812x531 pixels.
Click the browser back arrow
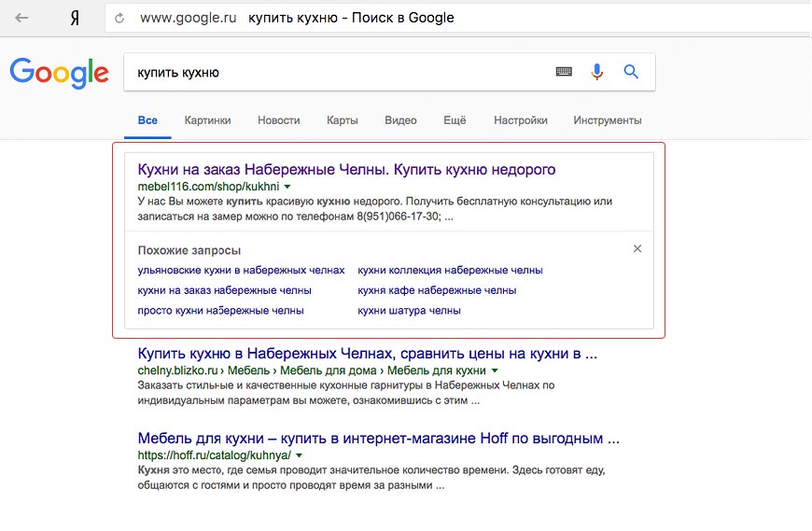click(x=21, y=18)
